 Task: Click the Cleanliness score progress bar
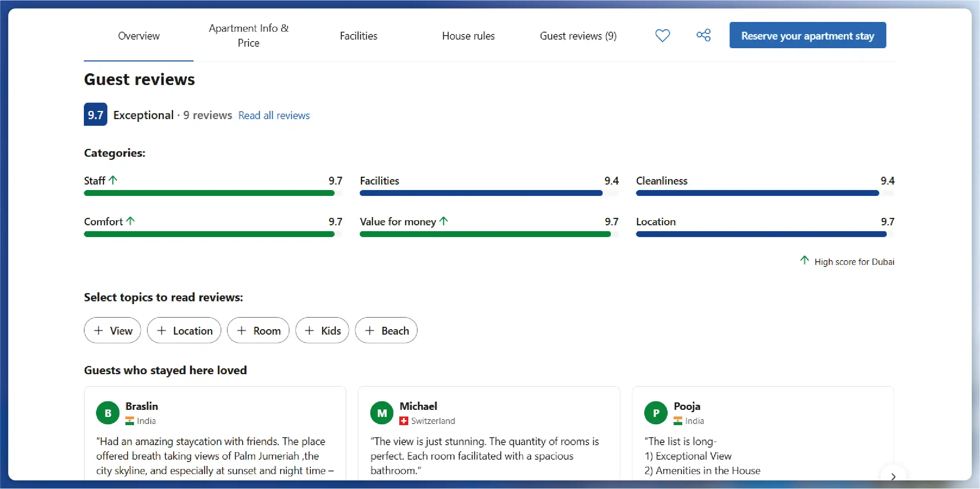point(765,193)
